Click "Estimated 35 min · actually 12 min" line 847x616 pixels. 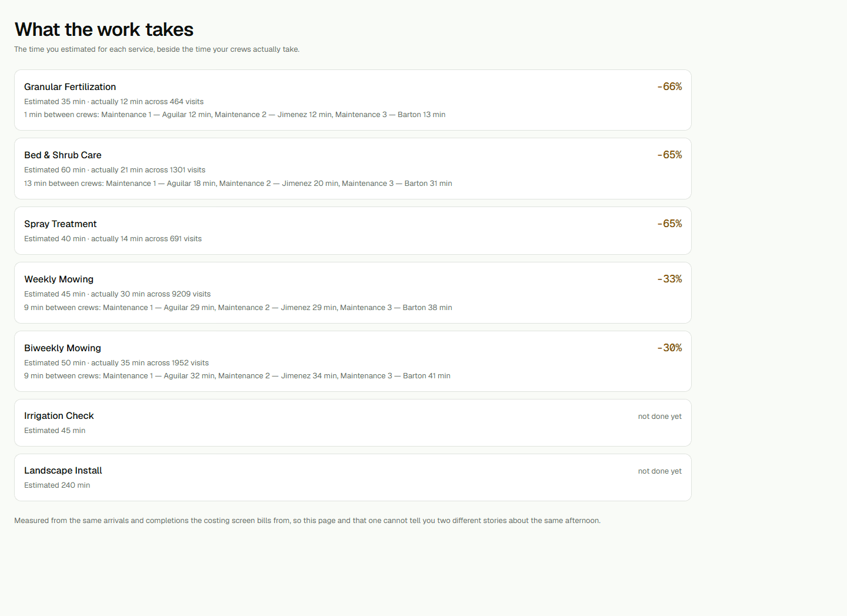pyautogui.click(x=114, y=102)
